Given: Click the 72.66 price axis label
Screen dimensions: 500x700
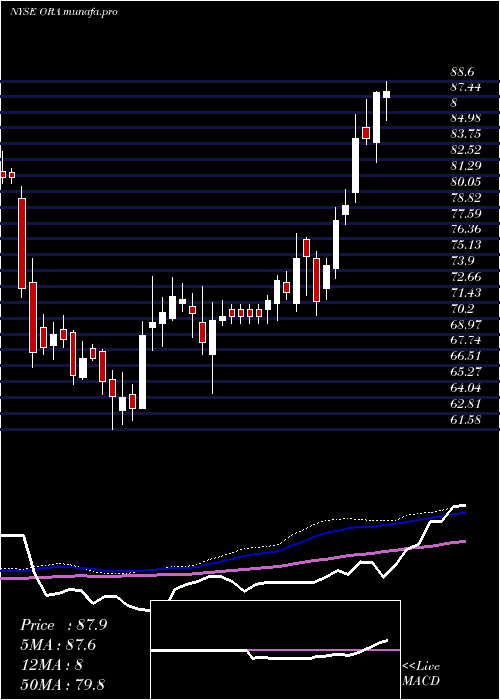Looking at the screenshot, I should pyautogui.click(x=465, y=277).
